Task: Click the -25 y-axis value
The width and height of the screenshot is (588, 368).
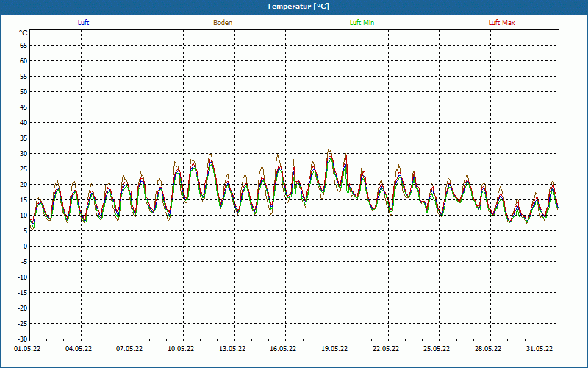Action: [x=23, y=324]
